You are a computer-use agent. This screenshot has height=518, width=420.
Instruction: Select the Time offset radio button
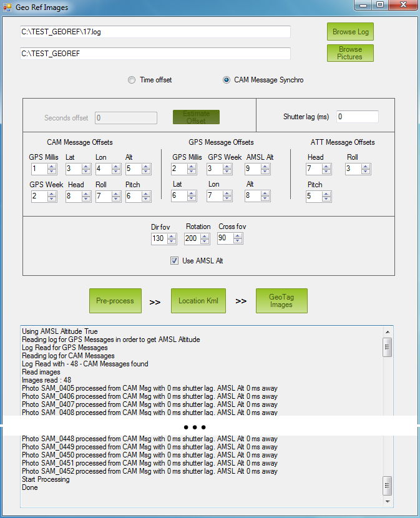point(132,80)
